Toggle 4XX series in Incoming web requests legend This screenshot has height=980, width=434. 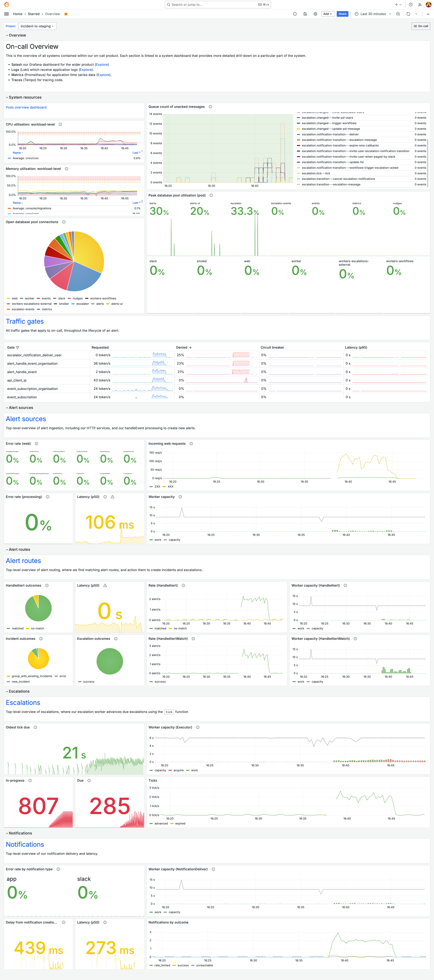[x=170, y=487]
